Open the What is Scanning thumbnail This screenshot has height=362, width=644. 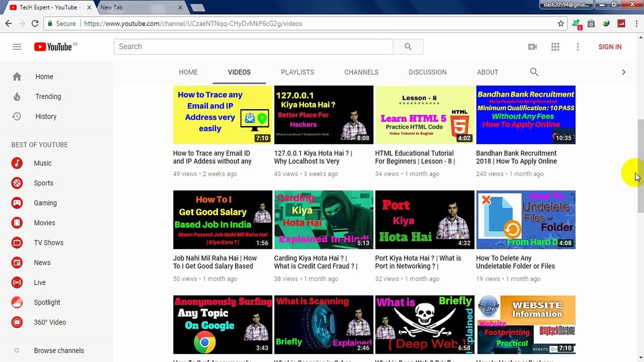point(324,325)
